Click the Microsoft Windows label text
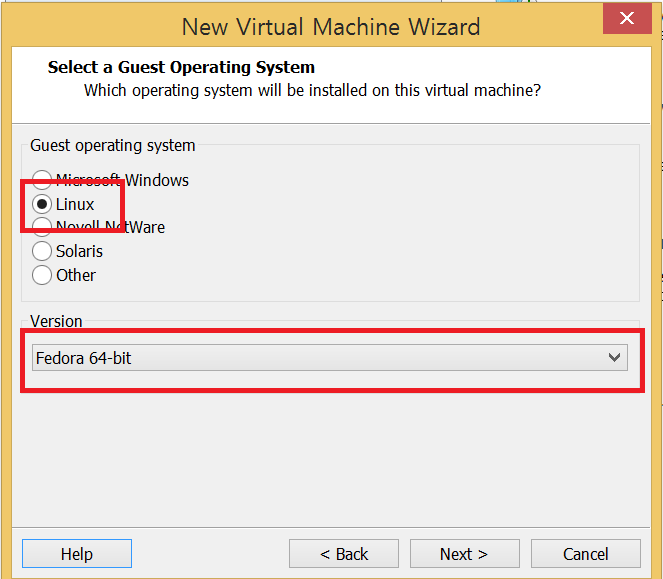The image size is (663, 579). (x=123, y=180)
